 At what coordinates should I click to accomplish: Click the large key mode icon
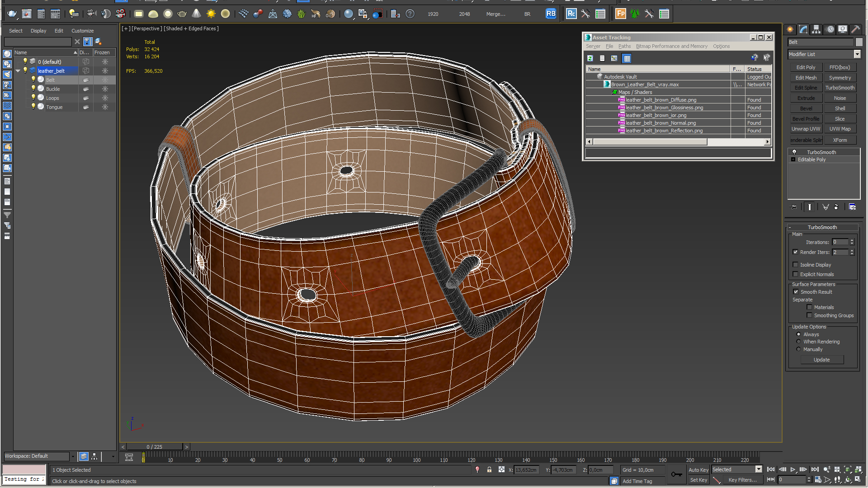pos(676,474)
